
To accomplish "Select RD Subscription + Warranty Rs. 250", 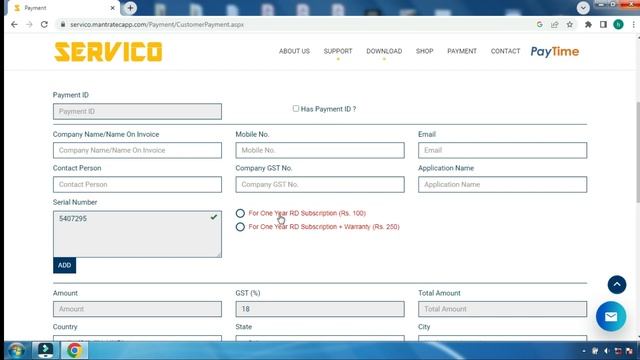I will tap(240, 227).
